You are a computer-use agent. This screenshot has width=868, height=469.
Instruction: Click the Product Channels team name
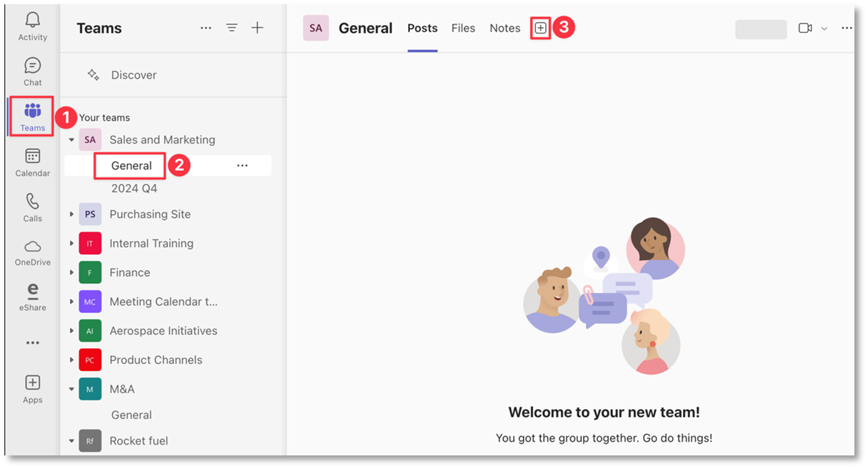click(x=156, y=360)
